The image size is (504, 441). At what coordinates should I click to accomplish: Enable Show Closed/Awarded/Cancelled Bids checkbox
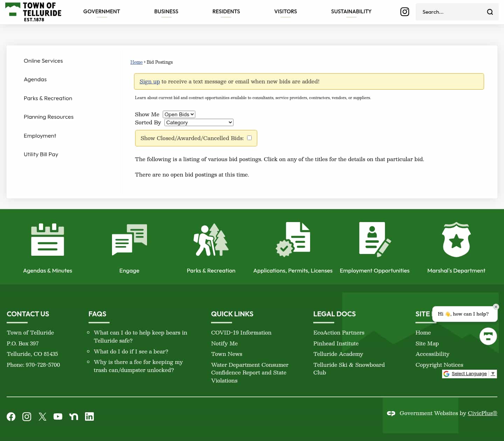pos(249,138)
